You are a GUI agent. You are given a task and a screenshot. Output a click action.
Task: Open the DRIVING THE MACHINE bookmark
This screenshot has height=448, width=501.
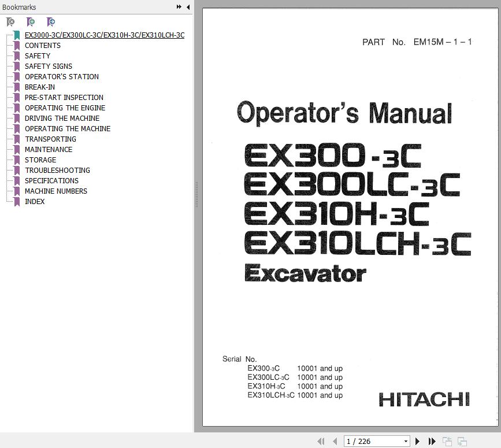(62, 119)
